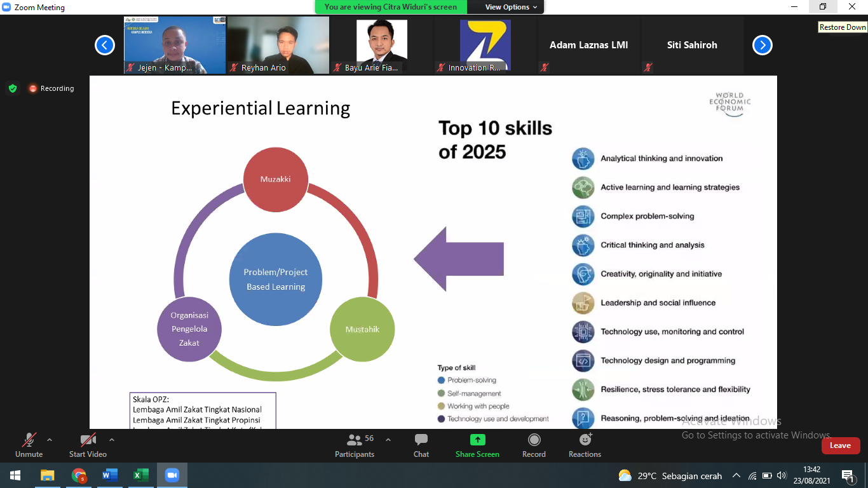This screenshot has width=868, height=488.
Task: Toggle the Record button
Action: coord(534,446)
